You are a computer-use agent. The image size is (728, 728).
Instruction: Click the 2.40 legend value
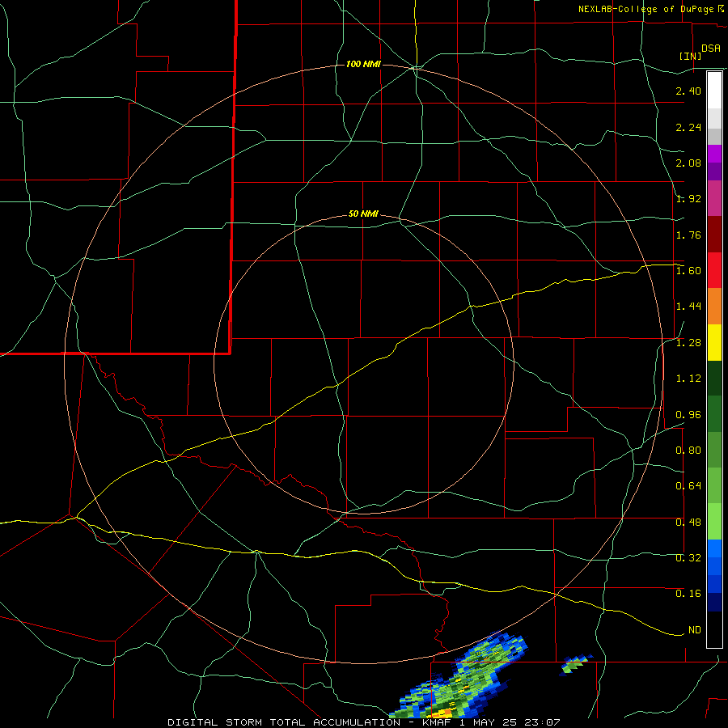[688, 91]
